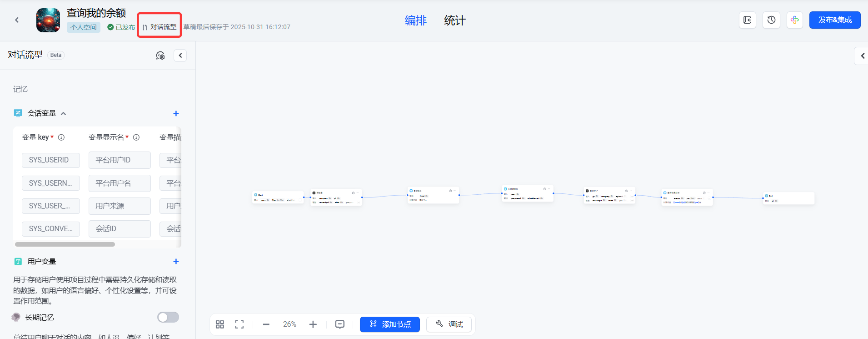868x339 pixels.
Task: Click the export icon in top bar
Action: click(x=748, y=20)
